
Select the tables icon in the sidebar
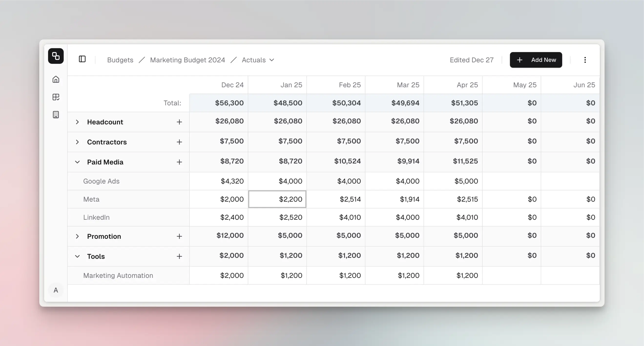(56, 97)
